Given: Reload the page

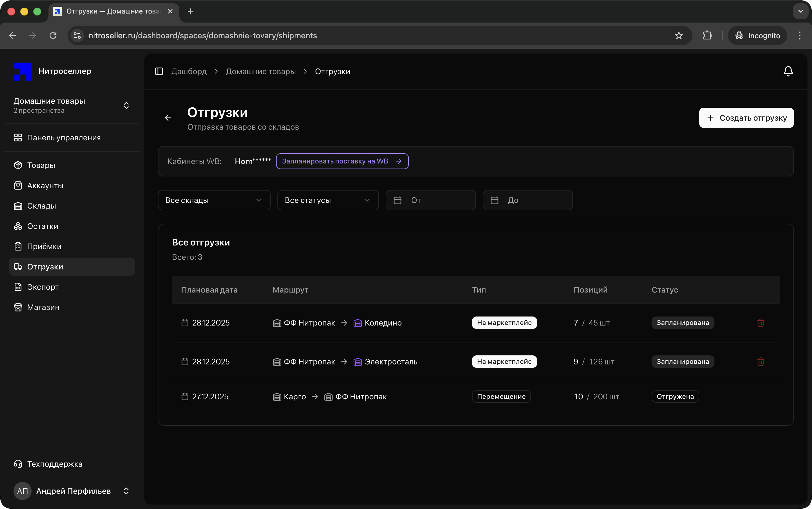Looking at the screenshot, I should 53,36.
